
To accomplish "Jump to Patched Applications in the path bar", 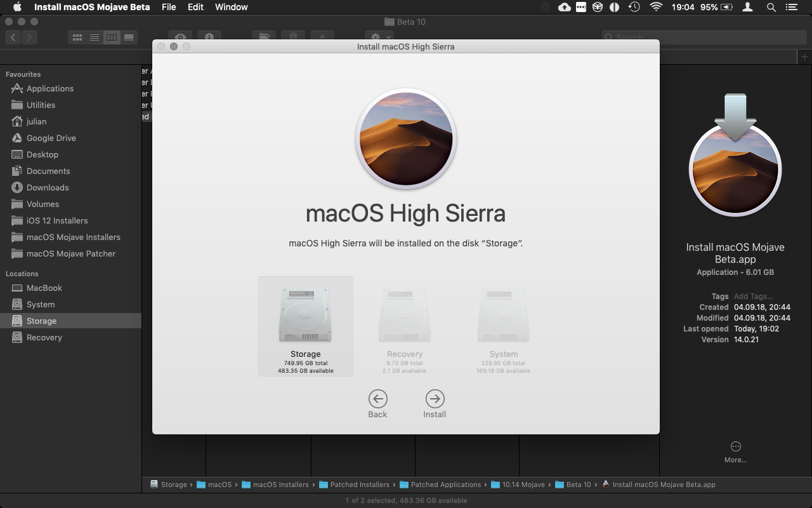I will point(440,485).
